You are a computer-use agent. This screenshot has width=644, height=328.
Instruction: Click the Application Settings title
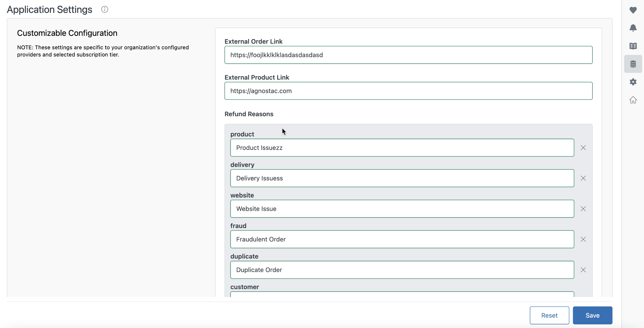(x=49, y=10)
